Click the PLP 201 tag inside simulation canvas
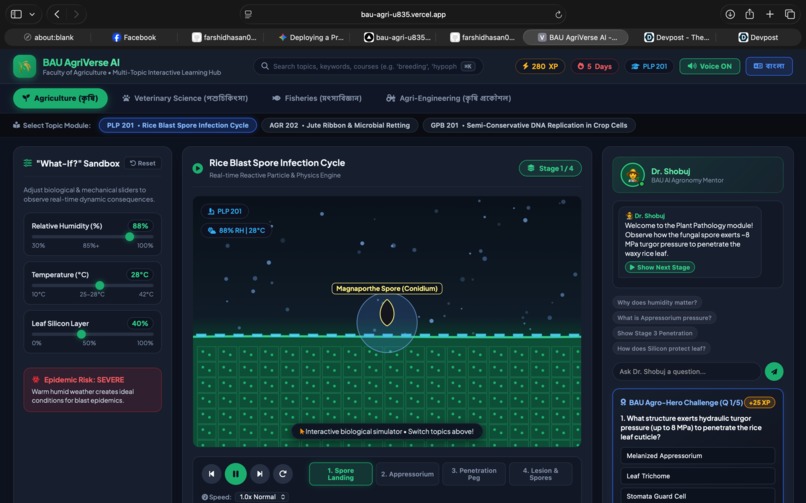Viewport: 806px width, 503px height. [224, 211]
